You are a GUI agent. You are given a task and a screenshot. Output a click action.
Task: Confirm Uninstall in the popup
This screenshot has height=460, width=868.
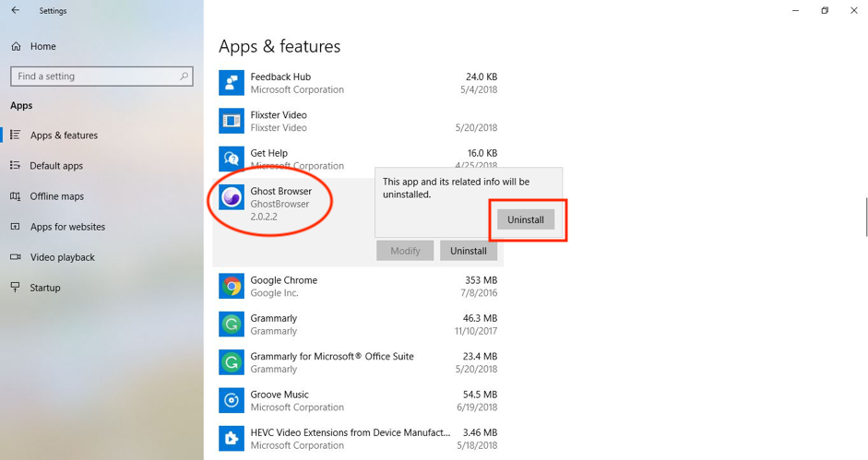point(526,219)
